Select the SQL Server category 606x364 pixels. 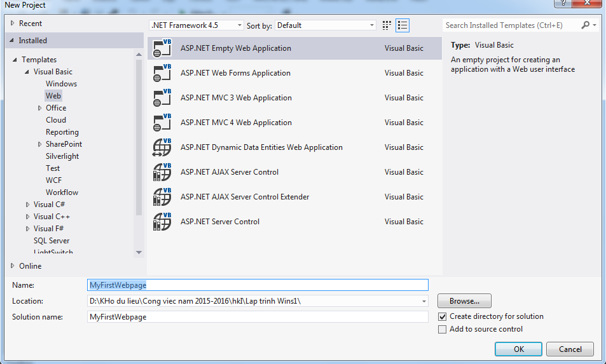(x=52, y=241)
